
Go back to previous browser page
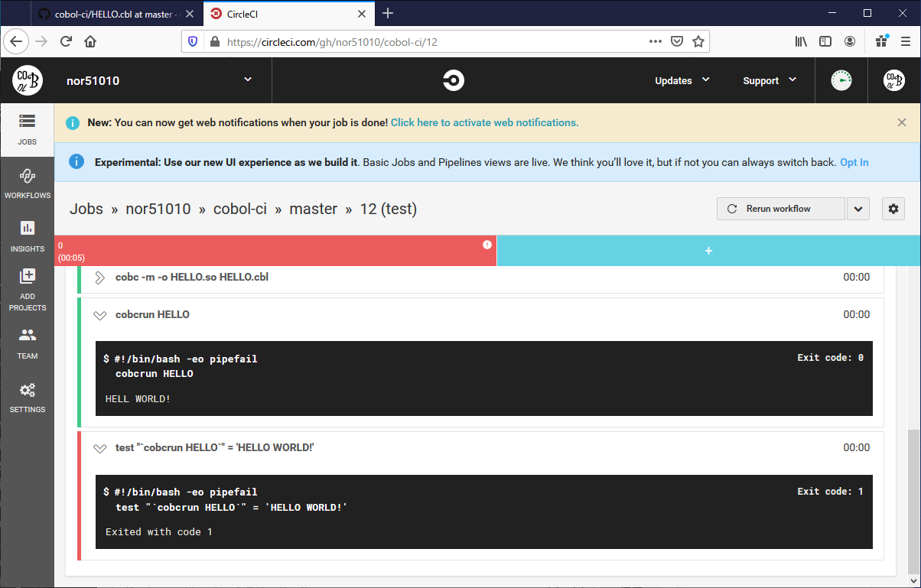(x=17, y=42)
